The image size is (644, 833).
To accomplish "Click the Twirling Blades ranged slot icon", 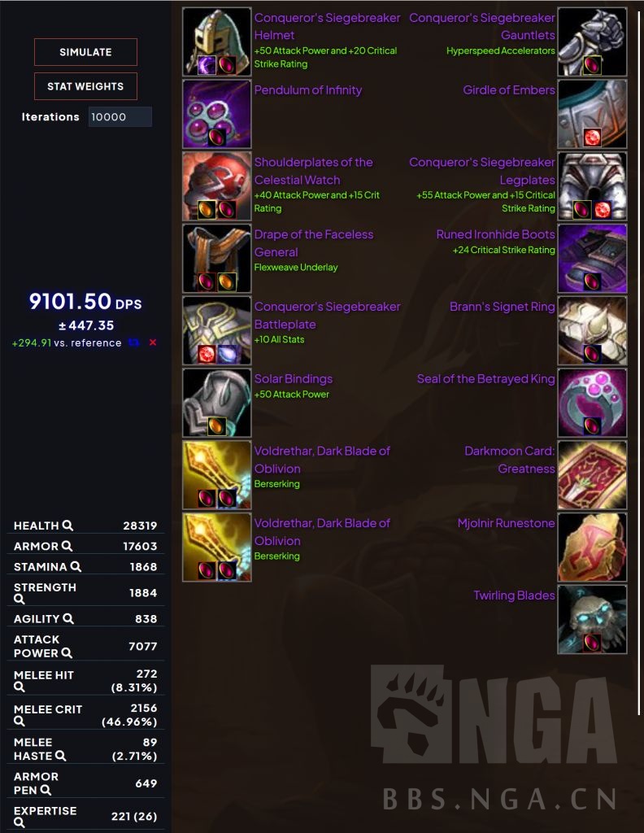I will pyautogui.click(x=592, y=619).
